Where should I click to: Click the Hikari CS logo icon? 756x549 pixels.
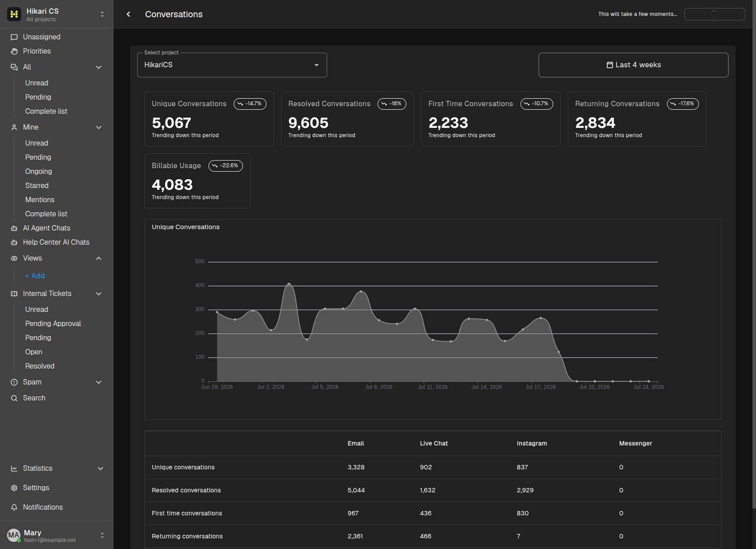(14, 14)
